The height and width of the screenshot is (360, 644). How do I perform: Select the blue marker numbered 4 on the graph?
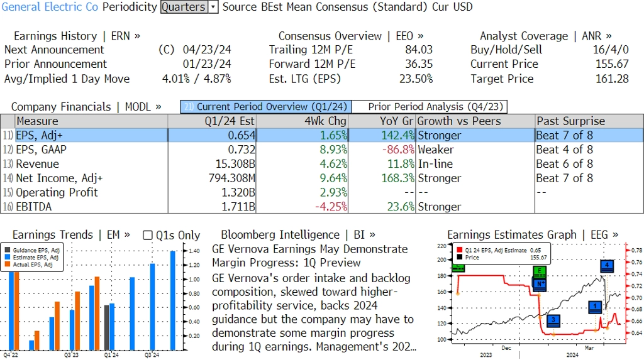click(607, 266)
